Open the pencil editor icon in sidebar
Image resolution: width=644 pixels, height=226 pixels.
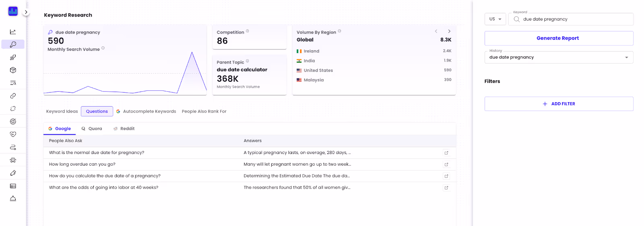[13, 173]
